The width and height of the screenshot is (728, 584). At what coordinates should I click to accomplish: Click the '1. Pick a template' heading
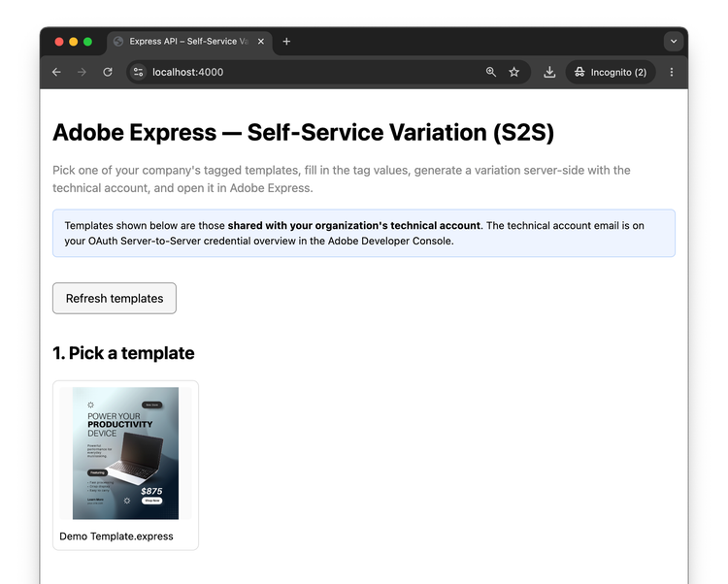(123, 353)
